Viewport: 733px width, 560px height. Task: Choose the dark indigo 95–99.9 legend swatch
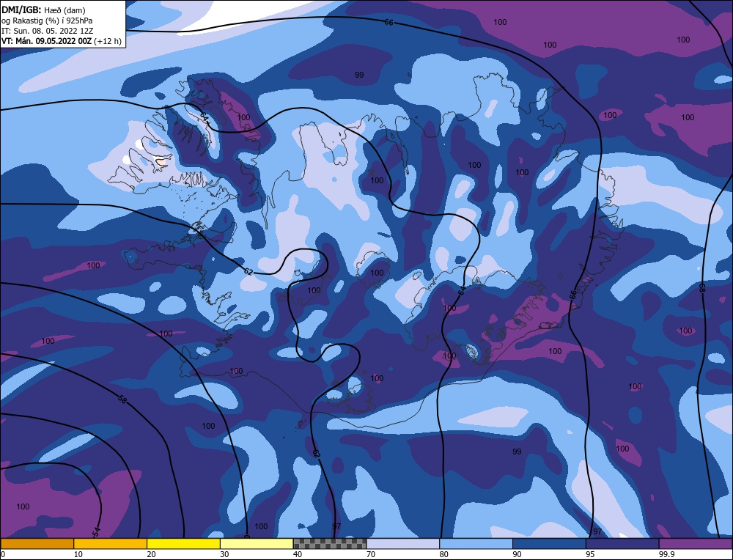coord(622,543)
